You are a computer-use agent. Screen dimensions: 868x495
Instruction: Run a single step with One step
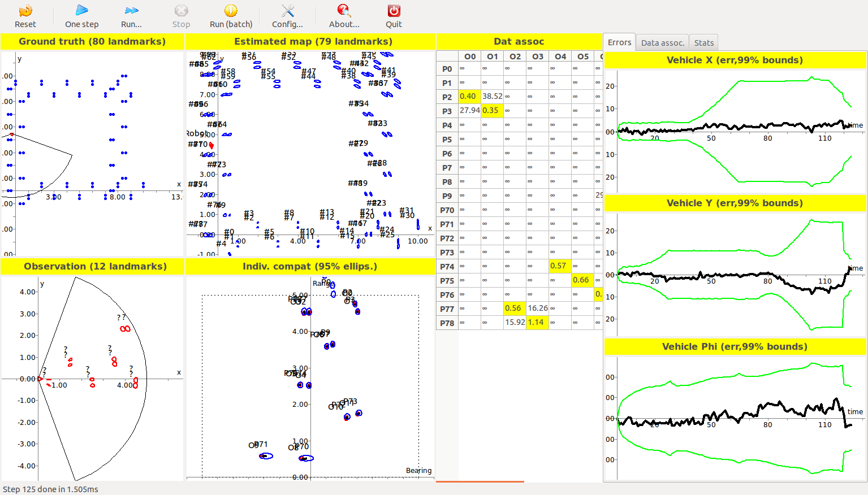pos(81,11)
